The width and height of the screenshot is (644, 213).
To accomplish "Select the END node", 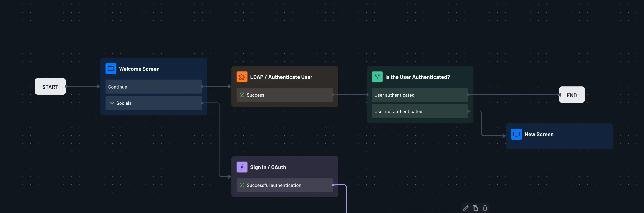I will 572,95.
